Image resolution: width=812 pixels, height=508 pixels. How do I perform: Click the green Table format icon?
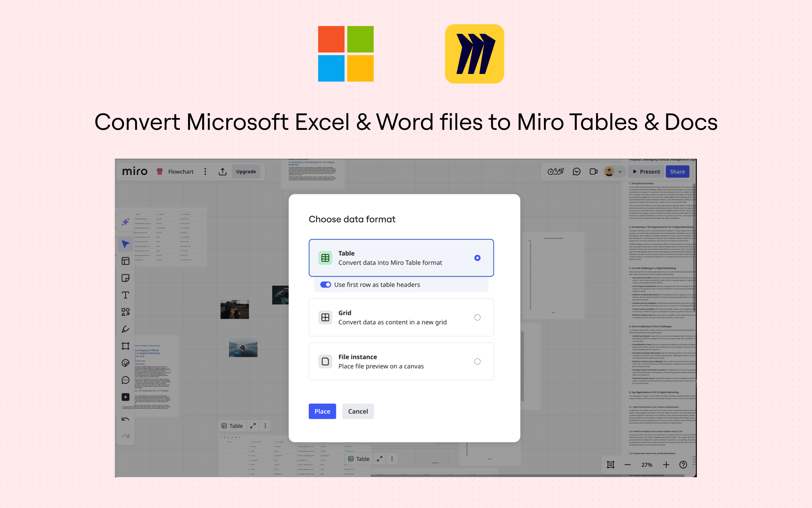[x=325, y=258]
